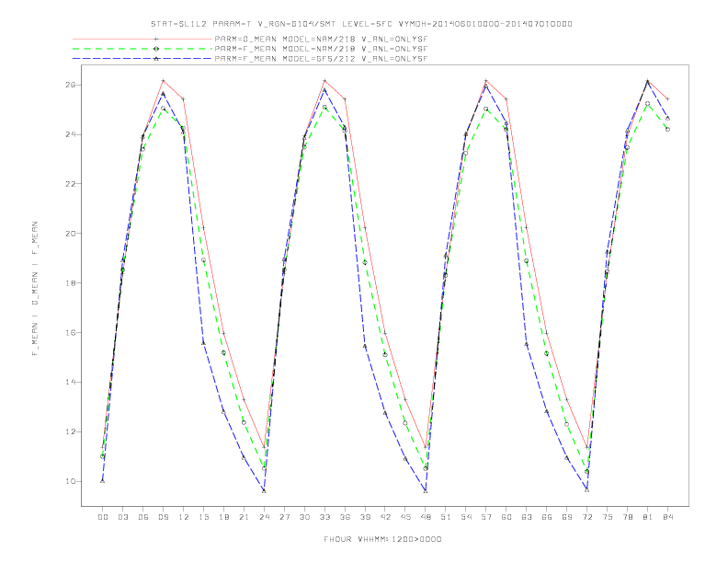Select legend entry PARM=O_MEAN MODEL=NAM/218

tap(321, 39)
